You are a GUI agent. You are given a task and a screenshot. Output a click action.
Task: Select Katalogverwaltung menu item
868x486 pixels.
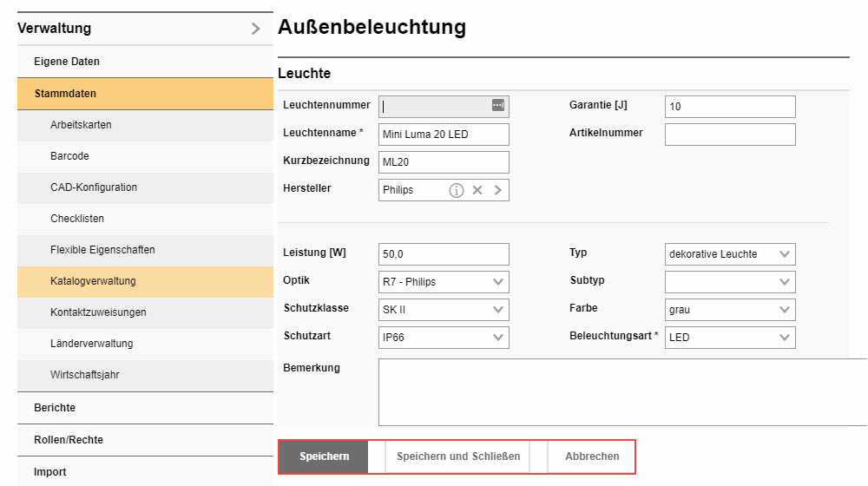coord(93,281)
